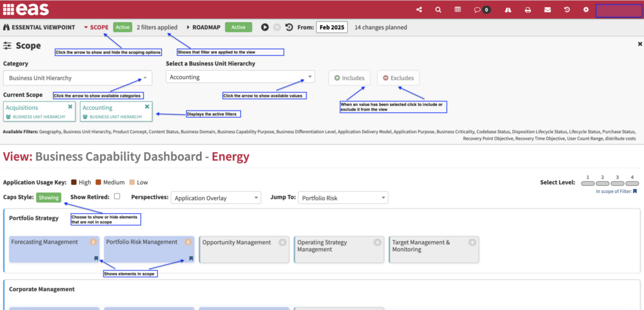Click the table grid icon in header
Image resolution: width=644 pixels, height=310 pixels.
tap(458, 10)
